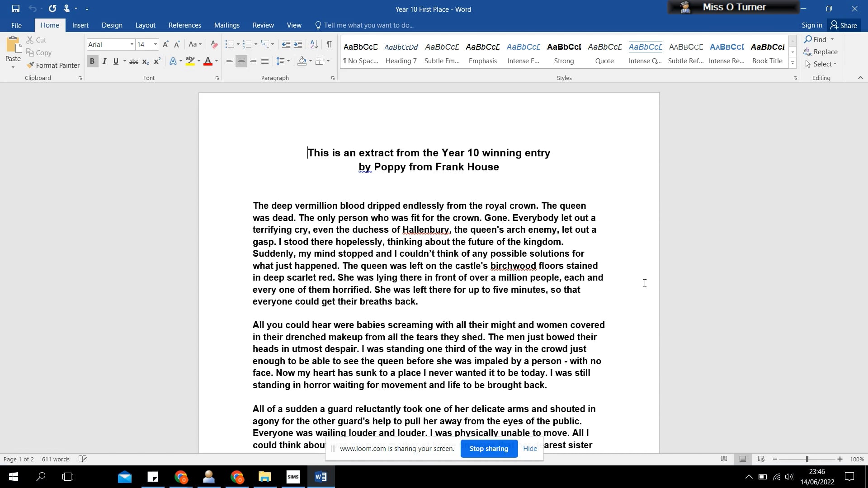
Task: Expand the Styles gallery More arrow
Action: tap(793, 63)
